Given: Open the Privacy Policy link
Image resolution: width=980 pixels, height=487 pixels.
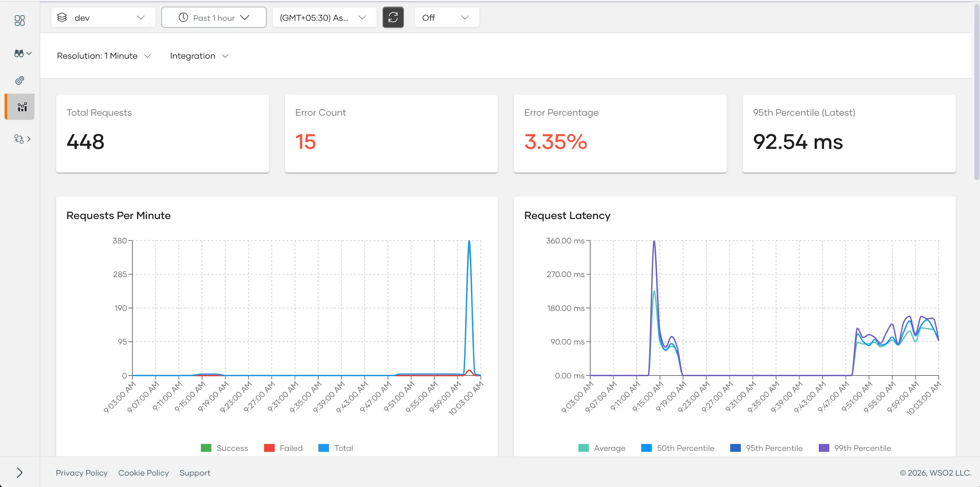Looking at the screenshot, I should coord(81,472).
